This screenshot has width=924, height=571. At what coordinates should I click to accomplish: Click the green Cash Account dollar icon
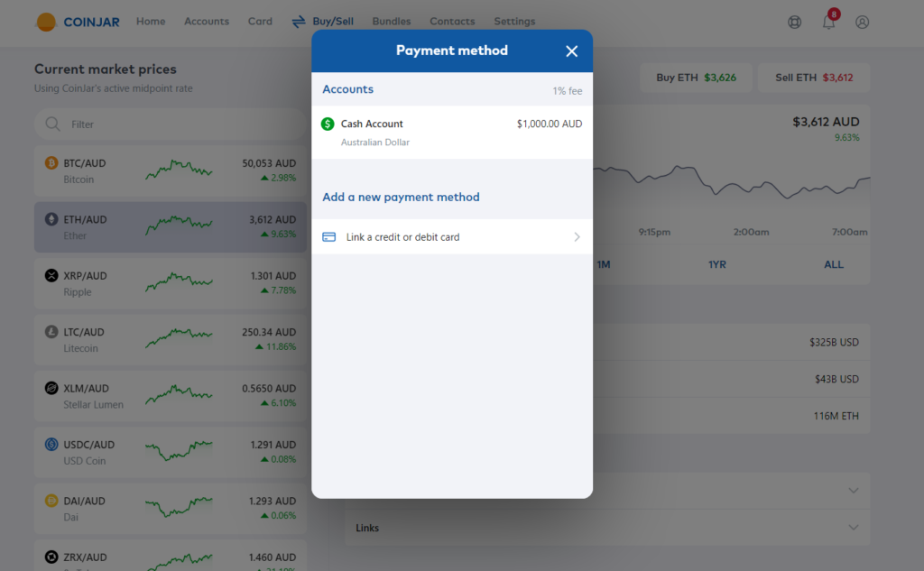[x=328, y=124]
